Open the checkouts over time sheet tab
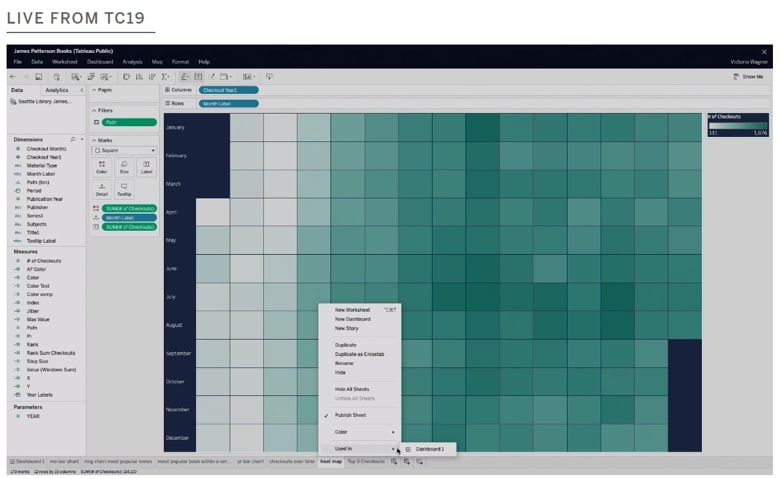The width and height of the screenshot is (781, 479). coord(292,462)
